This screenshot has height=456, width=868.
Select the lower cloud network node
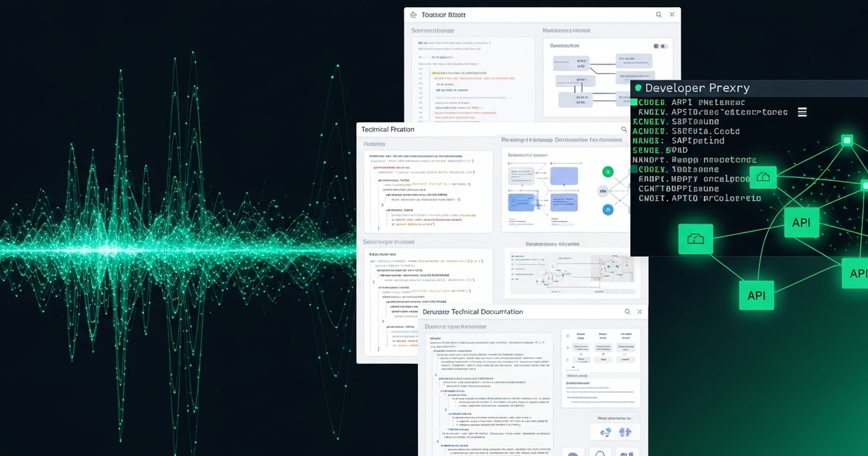tap(695, 239)
